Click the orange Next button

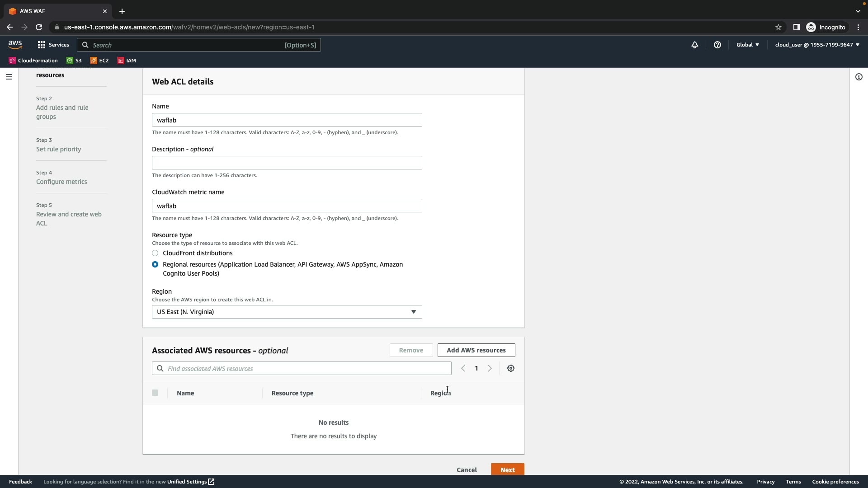tap(507, 469)
